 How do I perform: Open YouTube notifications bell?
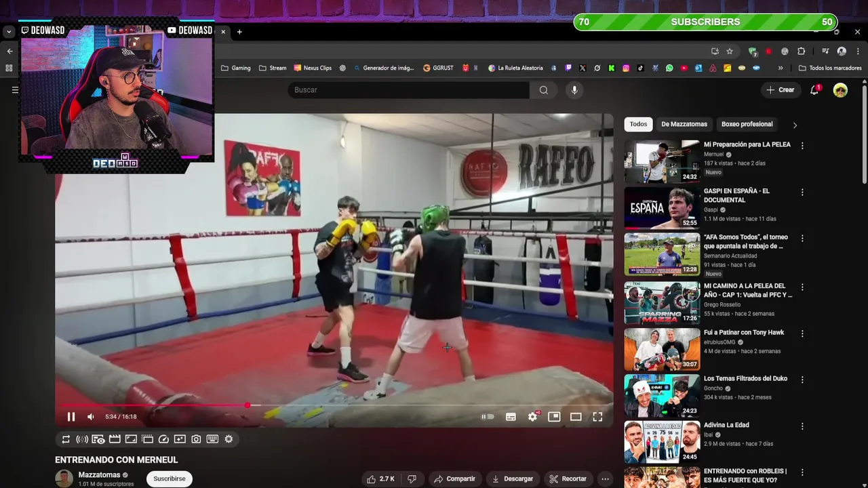point(814,90)
